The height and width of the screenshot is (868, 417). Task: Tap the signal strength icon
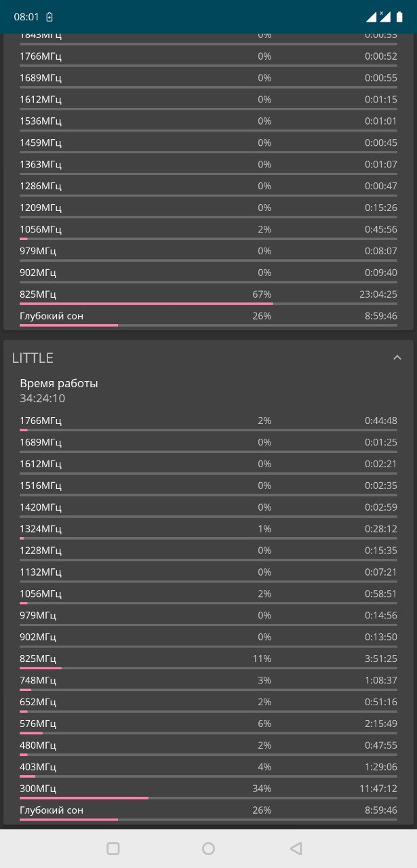[372, 17]
